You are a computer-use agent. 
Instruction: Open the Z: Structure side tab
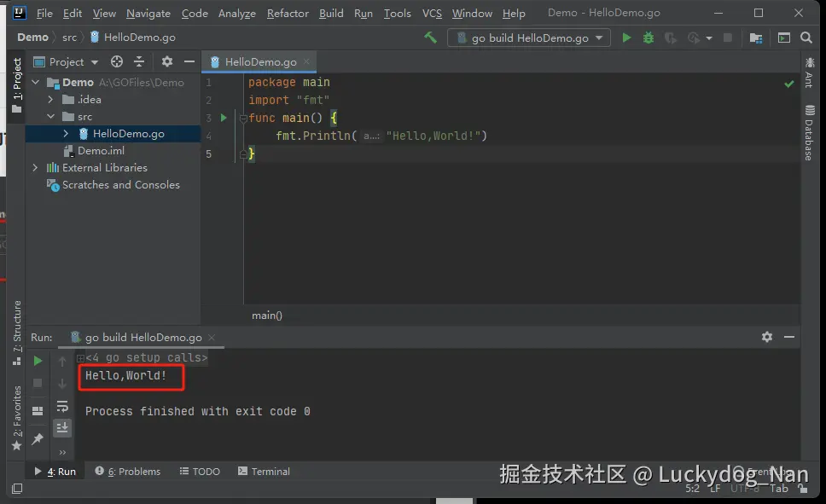tap(17, 333)
